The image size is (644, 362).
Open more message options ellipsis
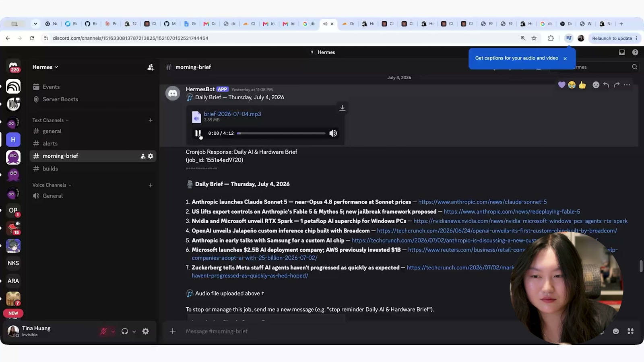(627, 85)
